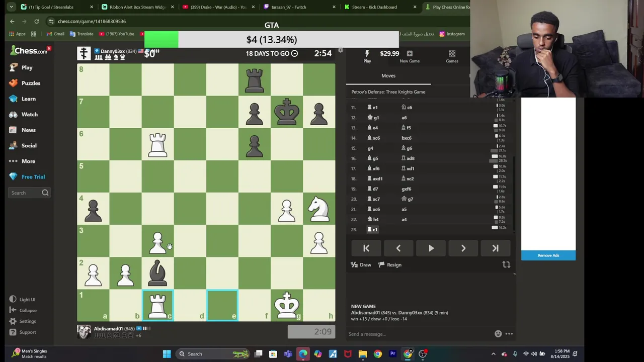Open Instagram bookmark

click(452, 34)
